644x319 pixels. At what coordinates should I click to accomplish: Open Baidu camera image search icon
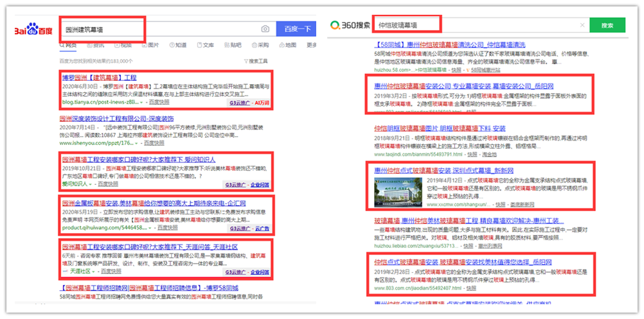265,29
